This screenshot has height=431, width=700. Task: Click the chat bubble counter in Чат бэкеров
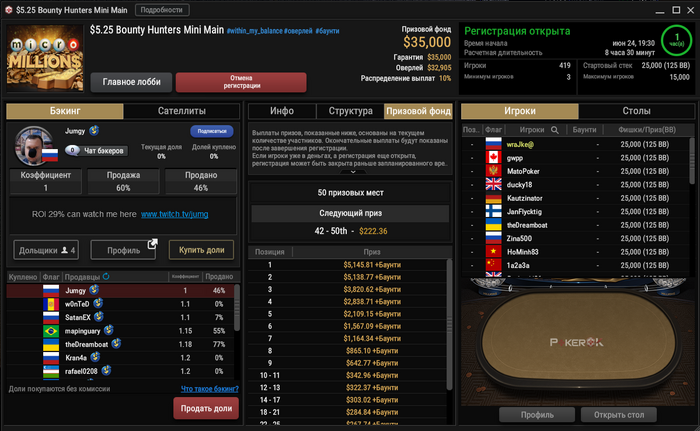(72, 151)
